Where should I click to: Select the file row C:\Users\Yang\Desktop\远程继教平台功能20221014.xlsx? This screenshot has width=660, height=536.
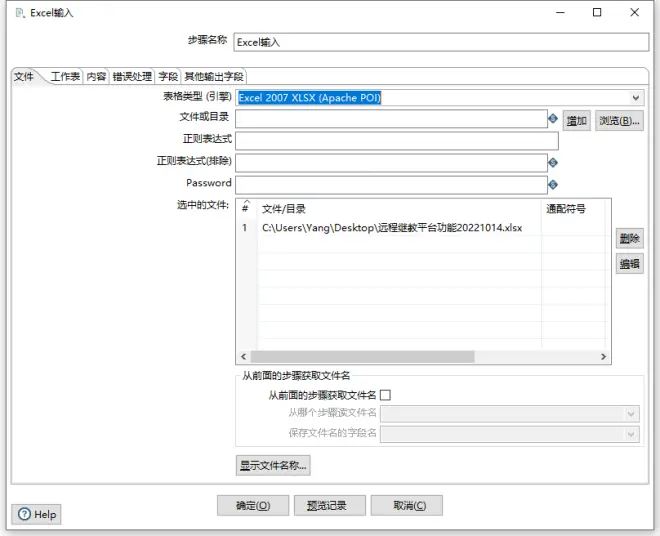[x=423, y=228]
